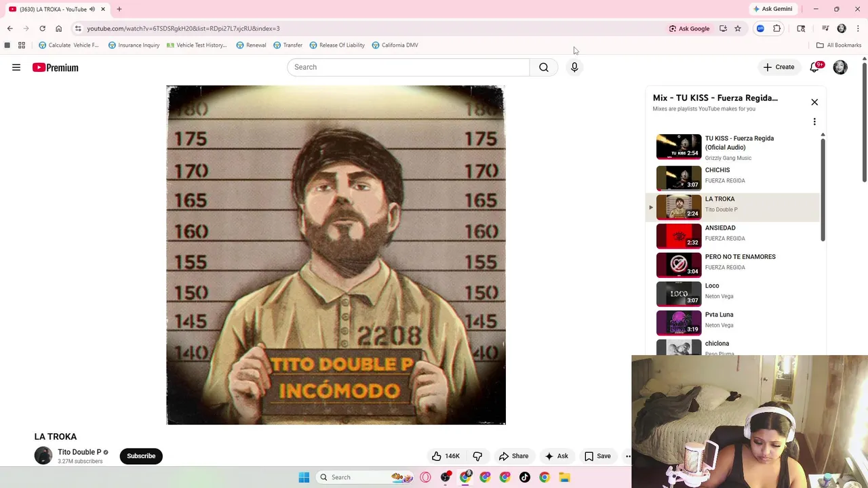
Task: Open the Zoom extension icon
Action: [760, 28]
